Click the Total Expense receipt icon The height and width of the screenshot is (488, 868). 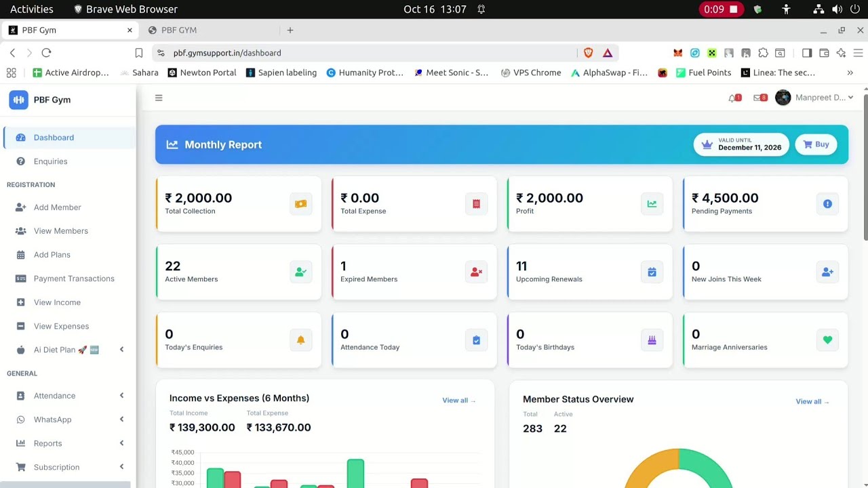click(x=476, y=204)
